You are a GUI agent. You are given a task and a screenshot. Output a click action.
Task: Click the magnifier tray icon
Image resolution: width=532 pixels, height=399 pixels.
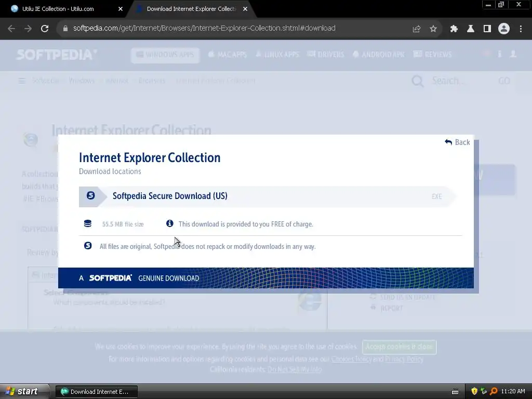[494, 391]
